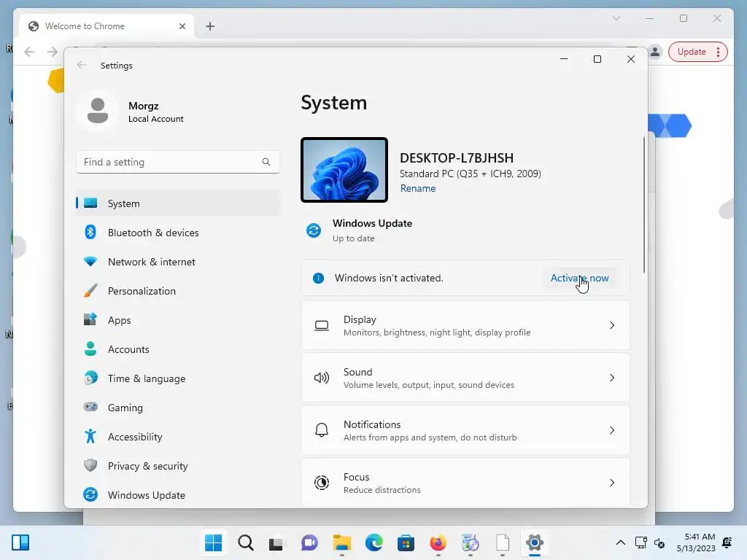747x560 pixels.
Task: Launch Microsoft Edge from taskbar
Action: (374, 542)
